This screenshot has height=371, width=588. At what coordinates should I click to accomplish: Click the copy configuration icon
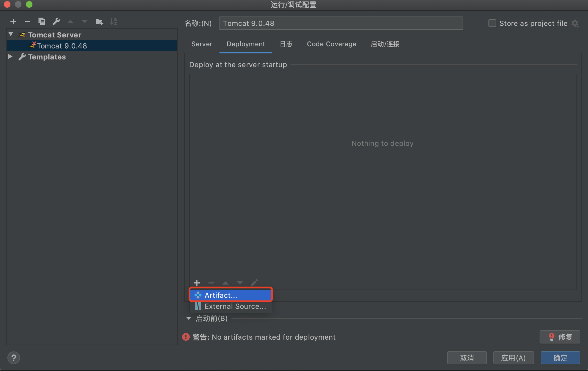(42, 21)
